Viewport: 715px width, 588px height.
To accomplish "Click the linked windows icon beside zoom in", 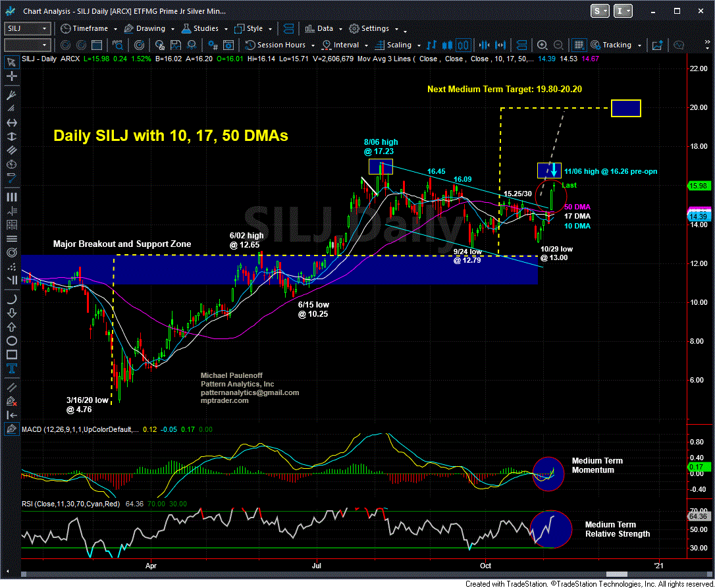I will tap(521, 45).
